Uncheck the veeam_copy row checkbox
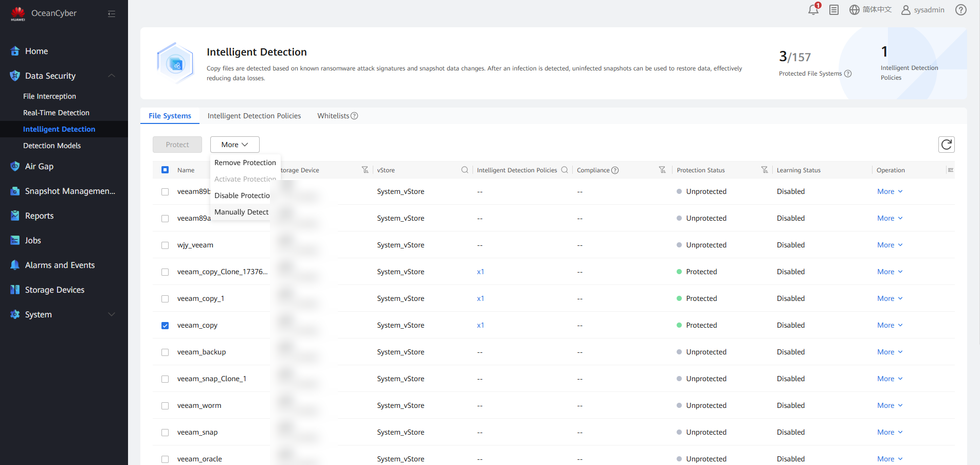This screenshot has width=980, height=465. coord(165,326)
